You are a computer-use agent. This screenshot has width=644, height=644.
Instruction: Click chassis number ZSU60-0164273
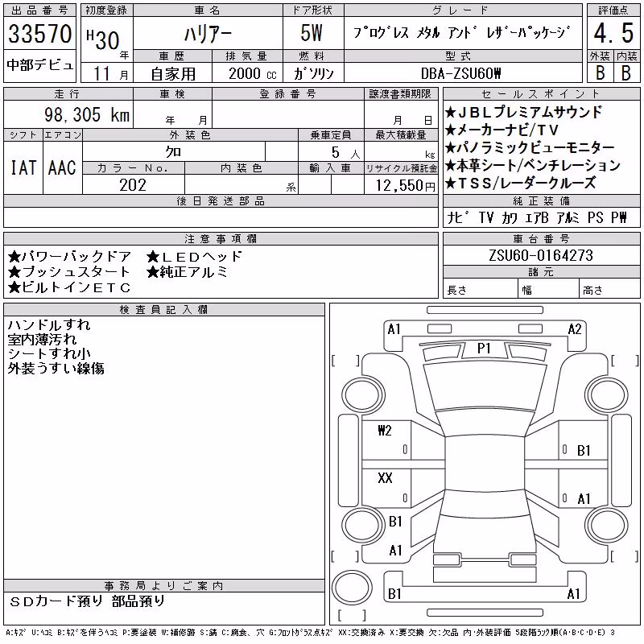pyautogui.click(x=541, y=255)
